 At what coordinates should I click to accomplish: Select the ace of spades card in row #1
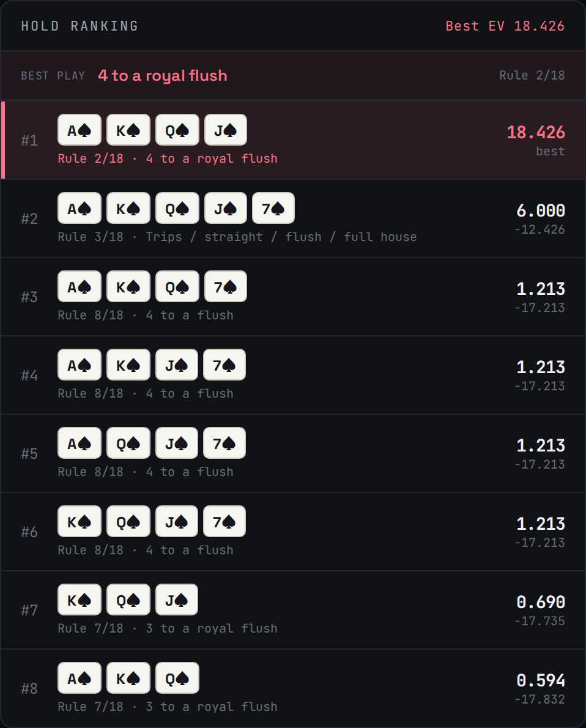tap(80, 130)
